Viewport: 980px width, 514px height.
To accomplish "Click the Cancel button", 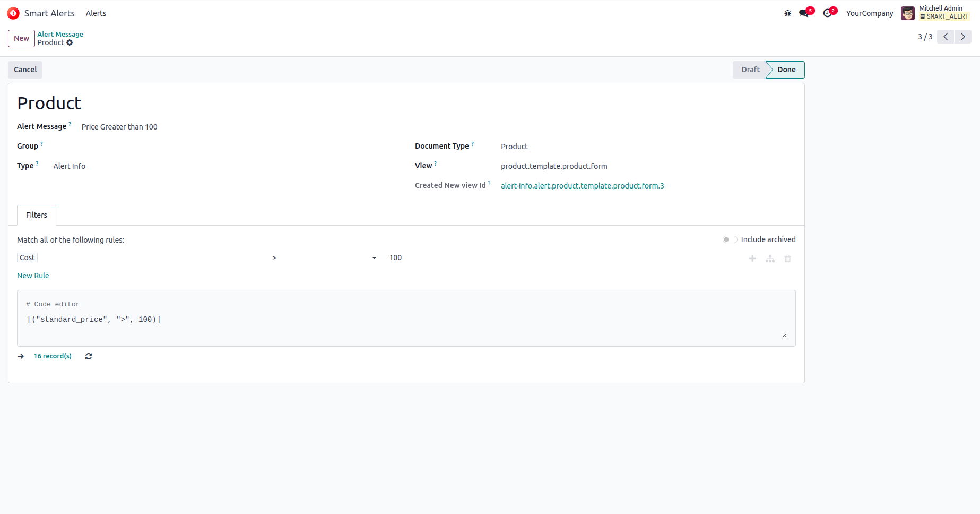I will point(25,70).
